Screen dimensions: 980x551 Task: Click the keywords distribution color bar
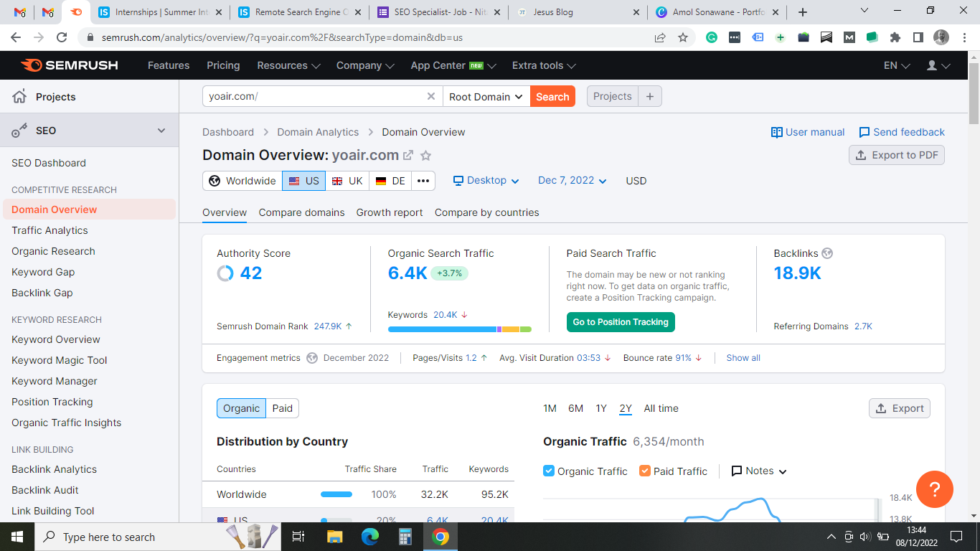460,329
